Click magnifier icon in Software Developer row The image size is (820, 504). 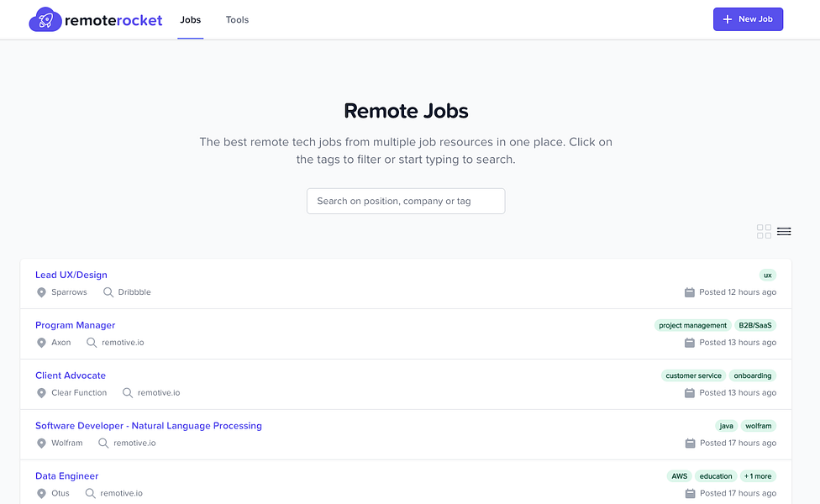click(103, 443)
